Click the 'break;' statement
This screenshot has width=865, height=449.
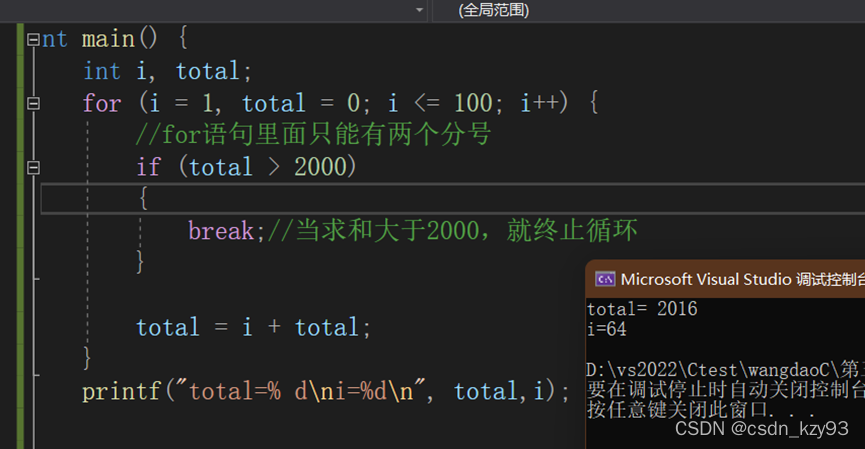(227, 231)
